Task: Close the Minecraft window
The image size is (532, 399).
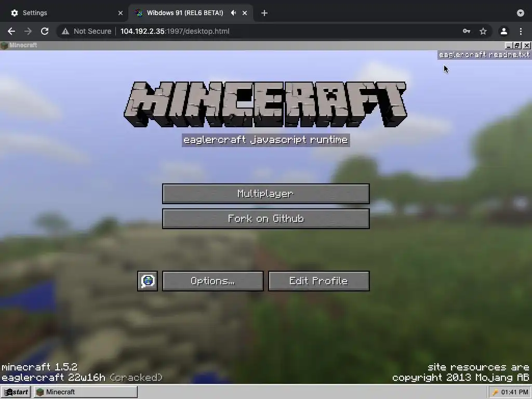Action: (527, 46)
